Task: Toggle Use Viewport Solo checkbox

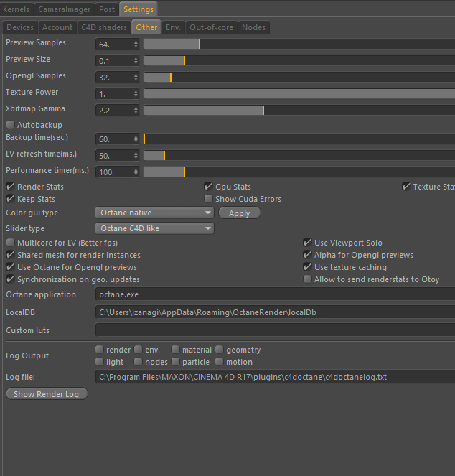Action: point(307,242)
